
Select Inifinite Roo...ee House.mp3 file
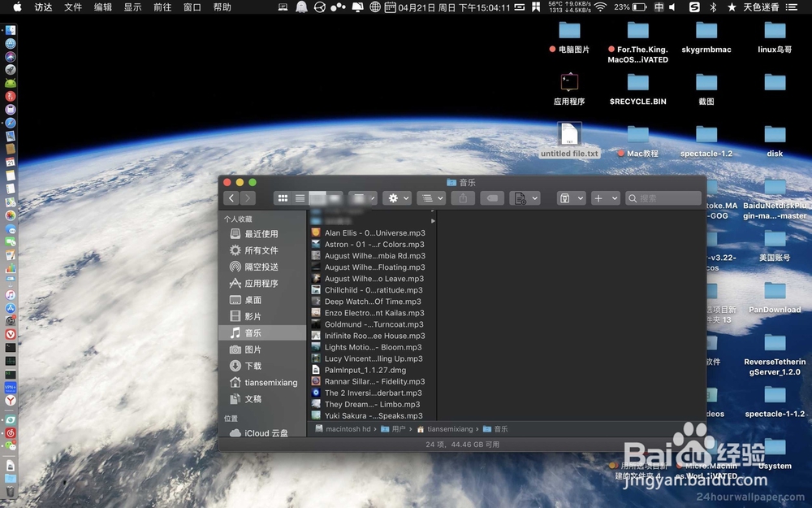pyautogui.click(x=372, y=336)
